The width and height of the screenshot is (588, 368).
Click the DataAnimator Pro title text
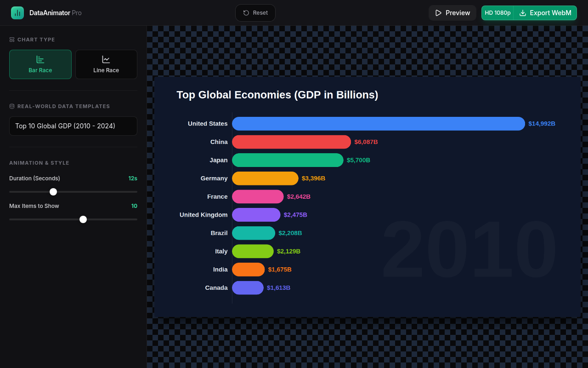tap(56, 13)
